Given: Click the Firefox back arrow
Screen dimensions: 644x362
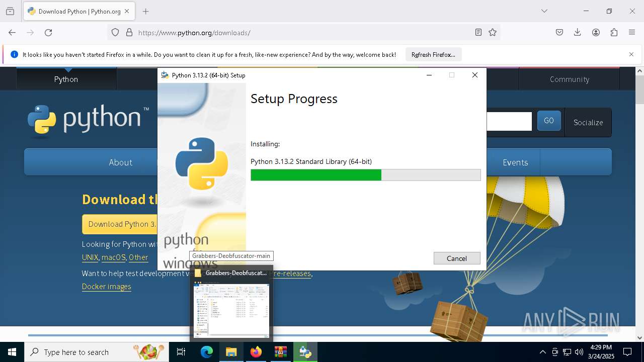Looking at the screenshot, I should pyautogui.click(x=12, y=33).
